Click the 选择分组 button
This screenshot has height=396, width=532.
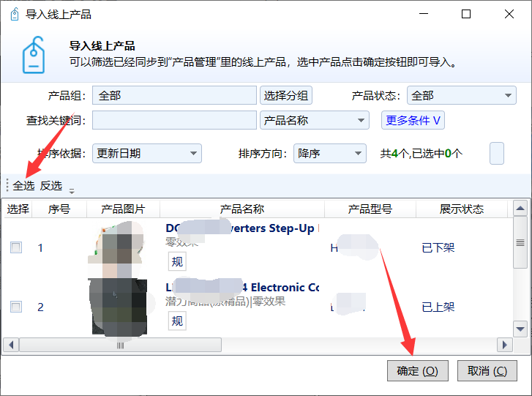[x=286, y=96]
